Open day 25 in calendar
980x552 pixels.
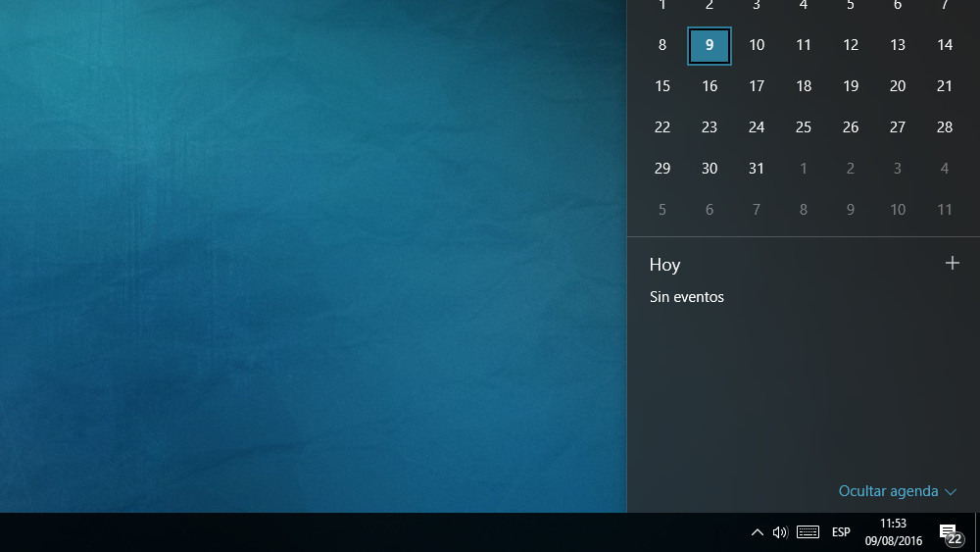click(804, 127)
